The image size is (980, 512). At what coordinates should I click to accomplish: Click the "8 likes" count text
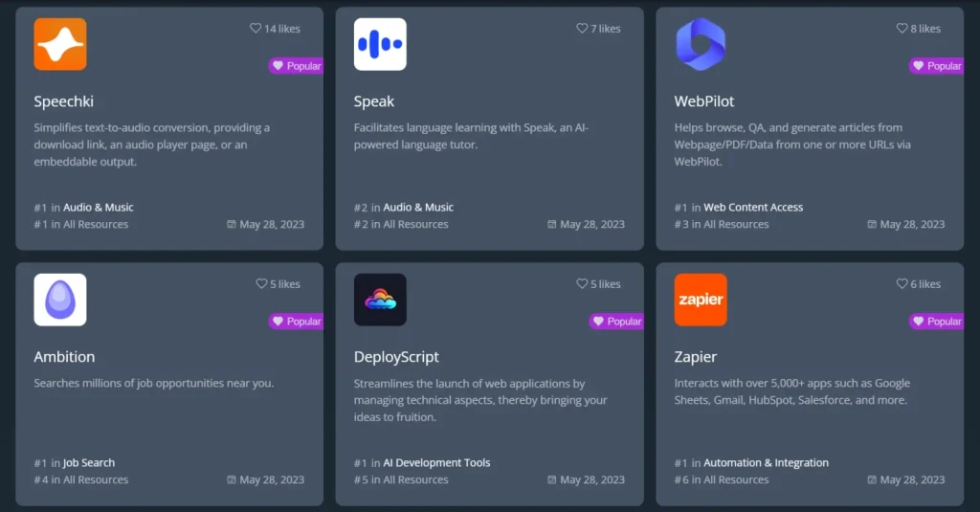925,29
